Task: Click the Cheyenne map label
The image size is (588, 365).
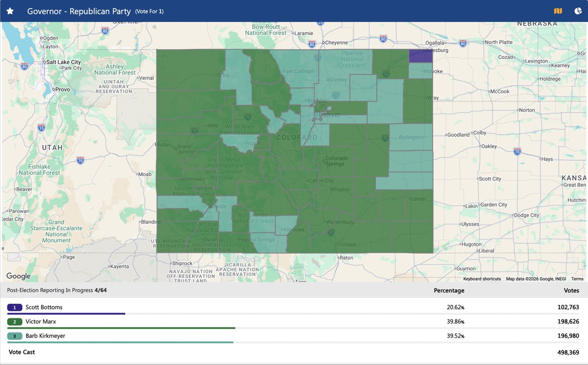Action: point(336,43)
